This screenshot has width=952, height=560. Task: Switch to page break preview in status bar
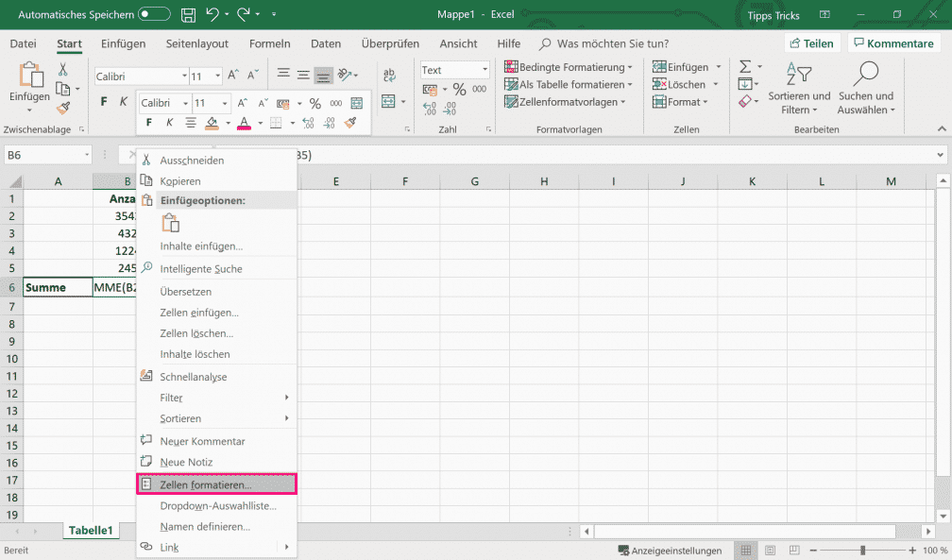tap(794, 551)
